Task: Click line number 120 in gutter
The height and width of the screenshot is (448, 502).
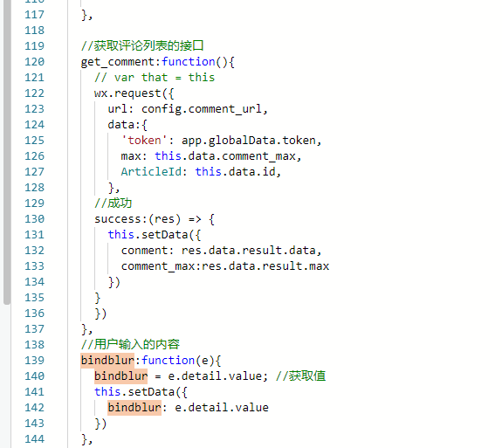Action: tap(35, 62)
